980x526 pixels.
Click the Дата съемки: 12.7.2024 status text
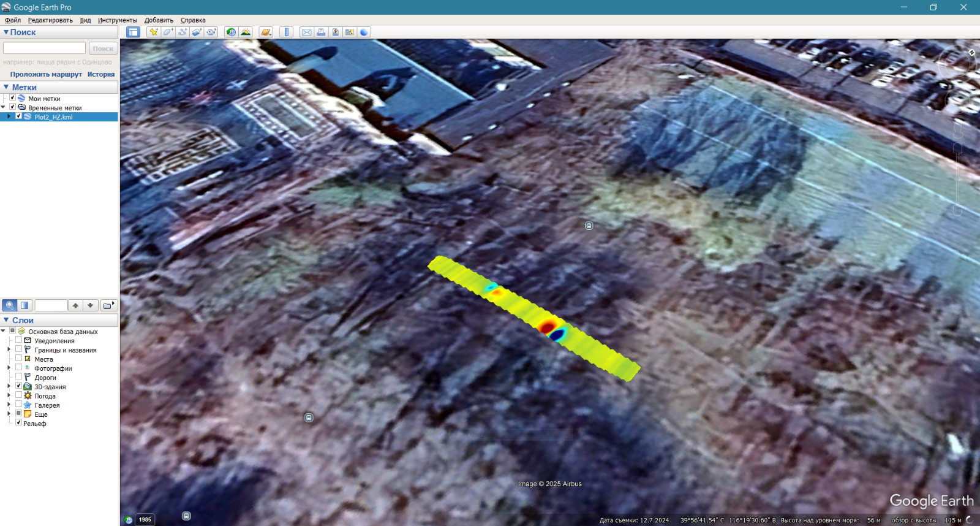click(x=634, y=520)
